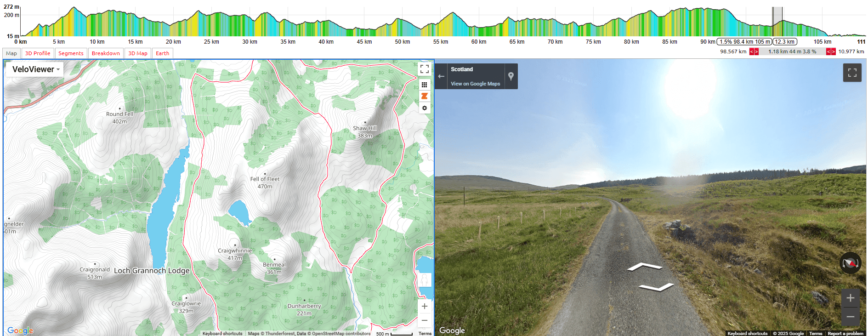This screenshot has height=336, width=868.
Task: Open the Earth tab
Action: [x=162, y=53]
